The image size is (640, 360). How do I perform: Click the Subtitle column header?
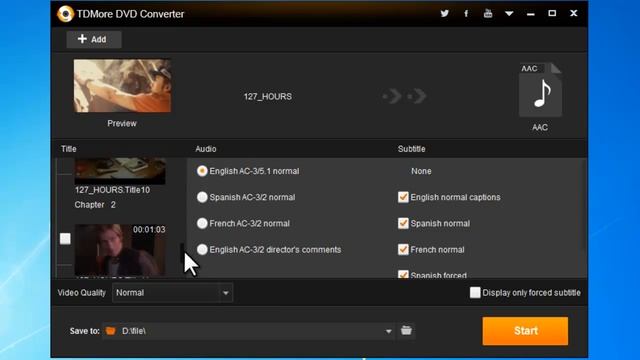coord(411,149)
